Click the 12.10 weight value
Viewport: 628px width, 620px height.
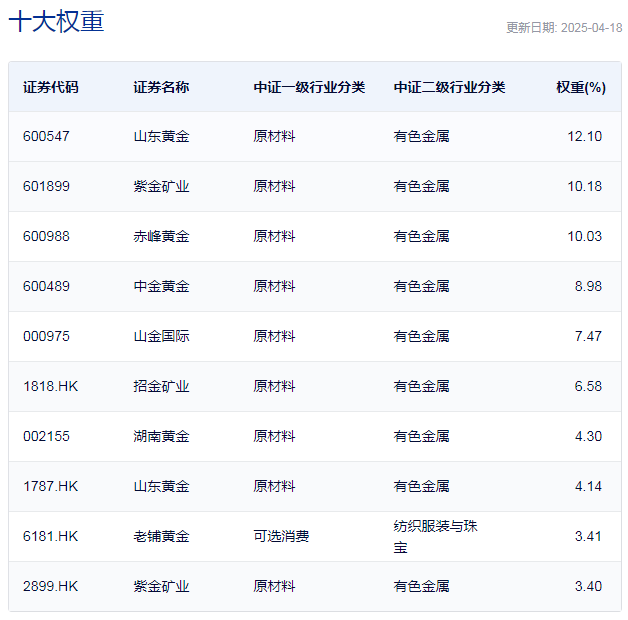point(584,136)
